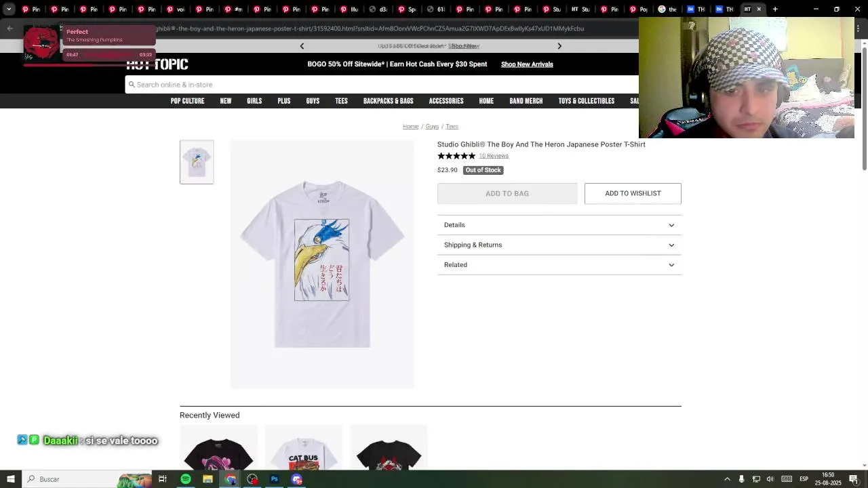
Task: Open a new browser tab
Action: 775,9
